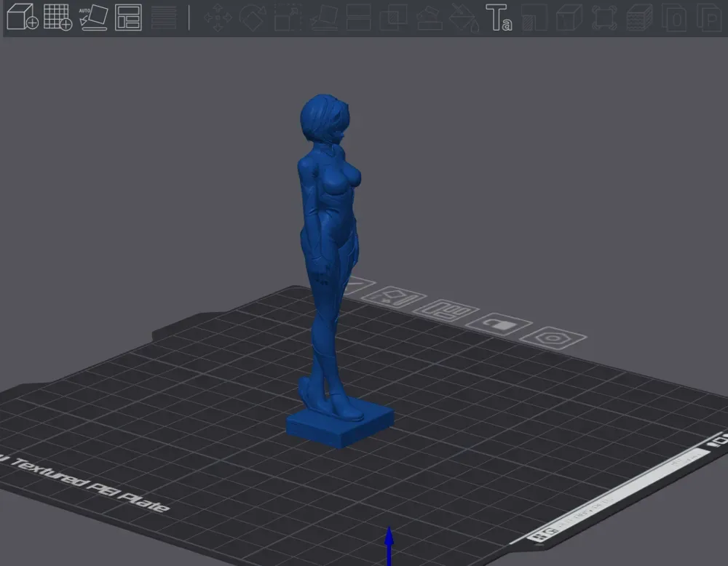This screenshot has height=566, width=728.
Task: Select the paint bucket color painting tool
Action: 464,17
